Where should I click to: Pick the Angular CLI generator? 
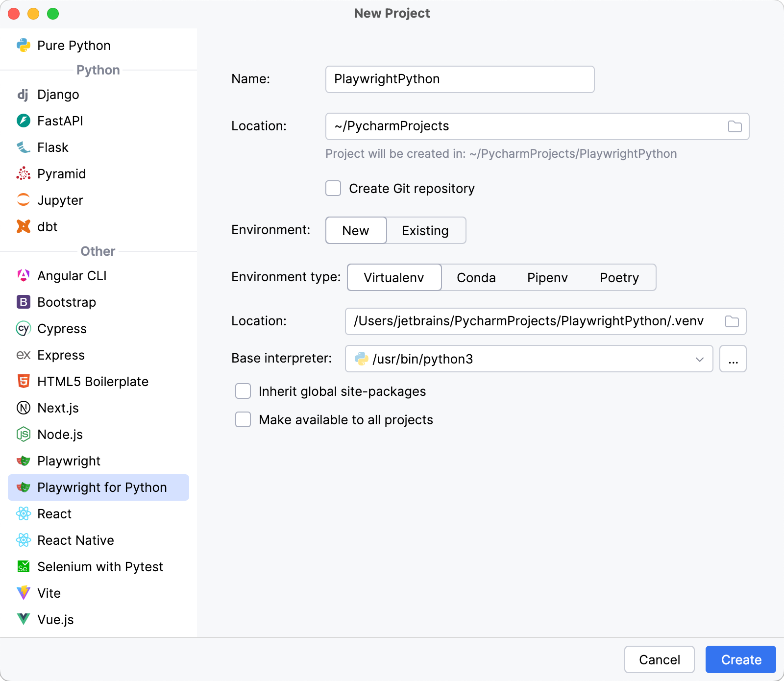point(72,275)
